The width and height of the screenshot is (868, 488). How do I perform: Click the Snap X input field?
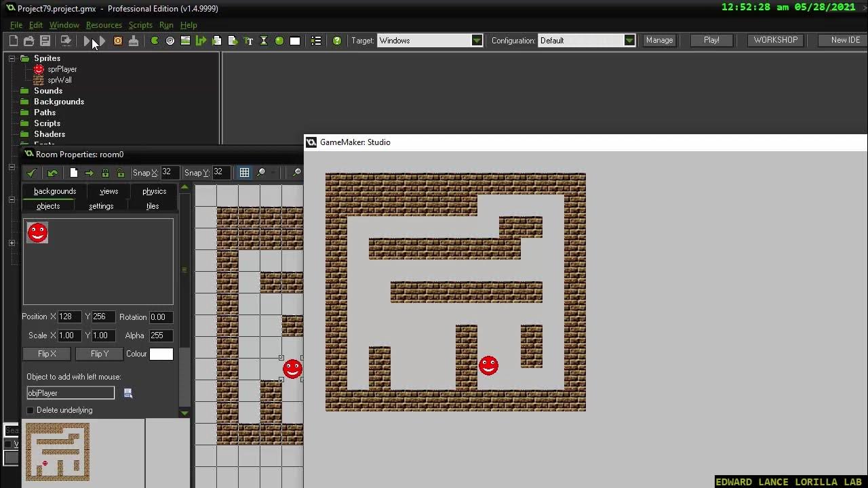(x=170, y=172)
